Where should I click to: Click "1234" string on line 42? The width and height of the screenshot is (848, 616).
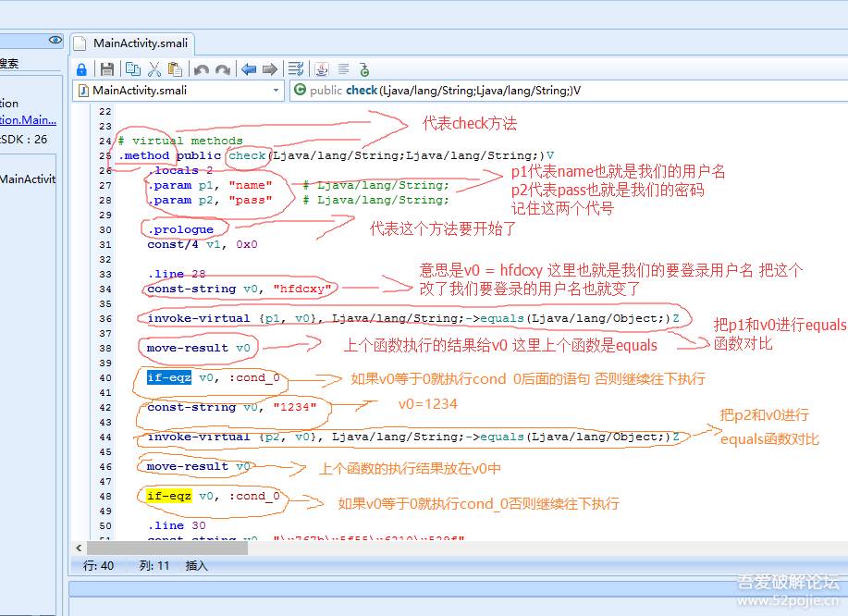pyautogui.click(x=294, y=407)
